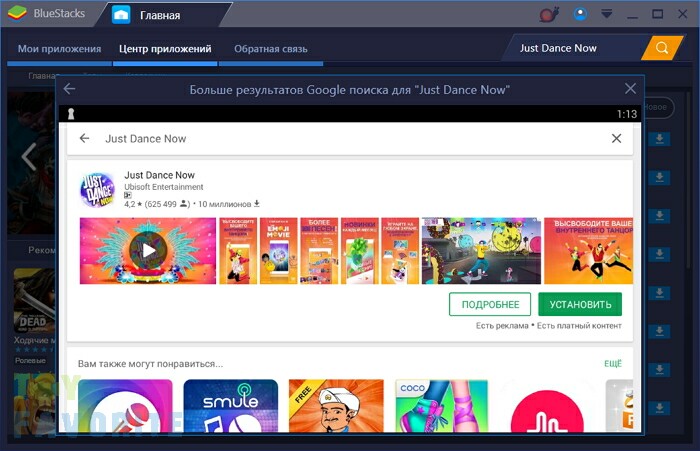
Task: Click Play Store back arrow beside query
Action: [x=84, y=138]
